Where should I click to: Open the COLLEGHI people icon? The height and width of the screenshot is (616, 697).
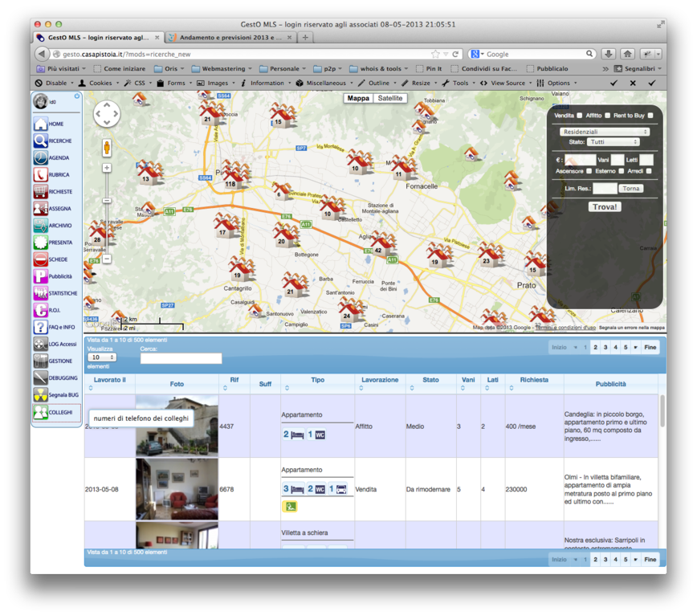click(40, 412)
